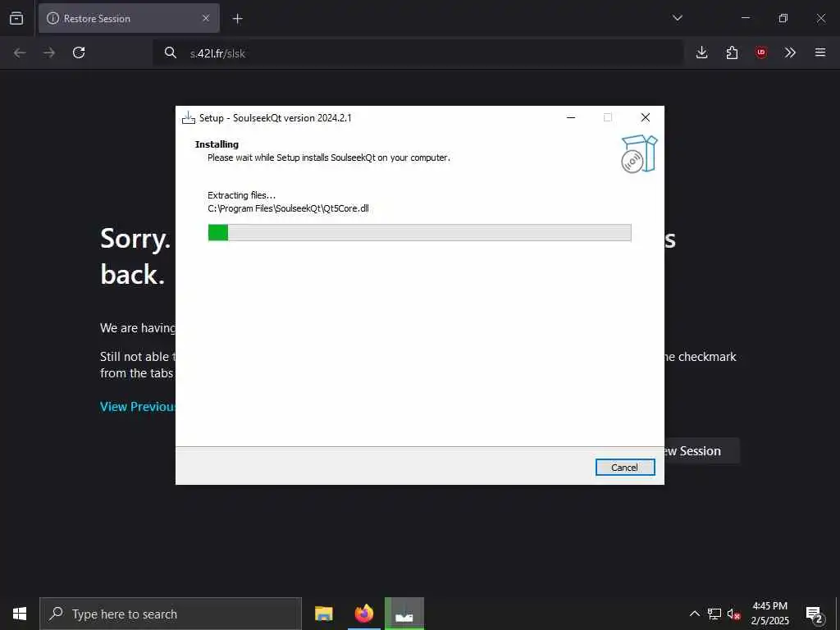The height and width of the screenshot is (630, 840).
Task: Open Firefox application hamburger menu
Action: (x=820, y=52)
